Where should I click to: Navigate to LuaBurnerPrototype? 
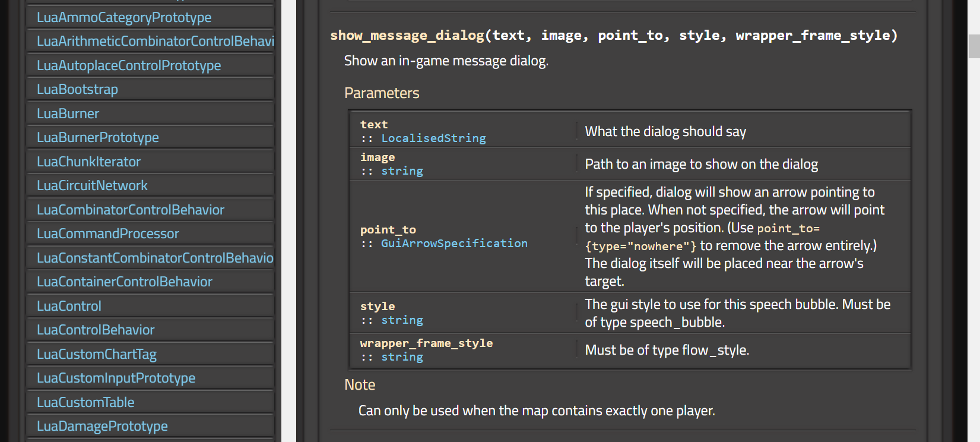click(97, 138)
